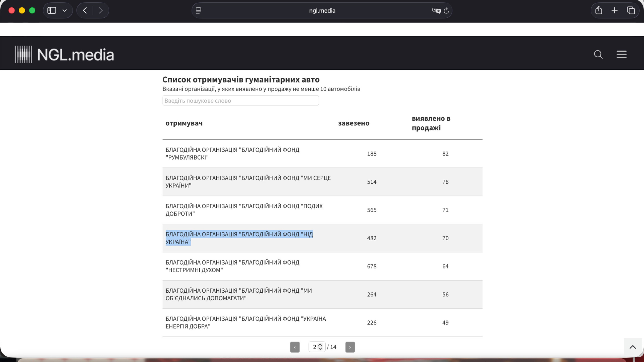Open the Share menu in Safari
This screenshot has width=644, height=362.
pos(598,10)
